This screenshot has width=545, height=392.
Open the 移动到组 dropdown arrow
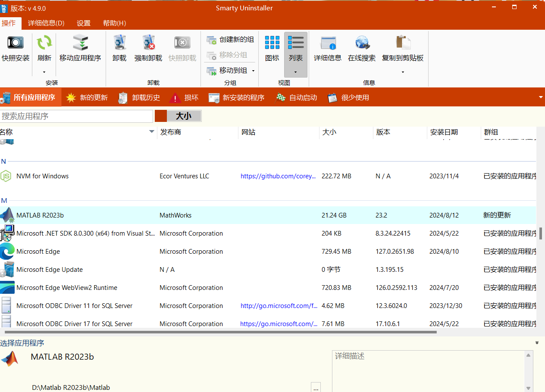(x=253, y=70)
